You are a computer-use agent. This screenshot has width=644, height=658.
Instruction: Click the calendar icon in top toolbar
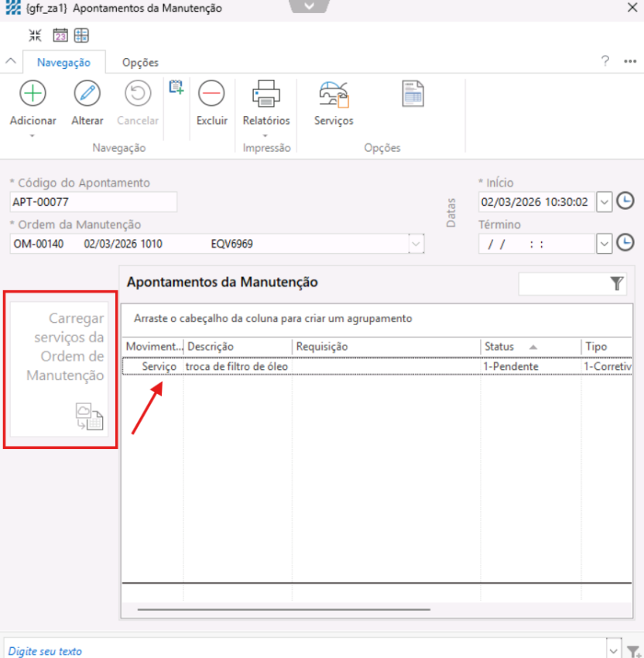[x=60, y=35]
